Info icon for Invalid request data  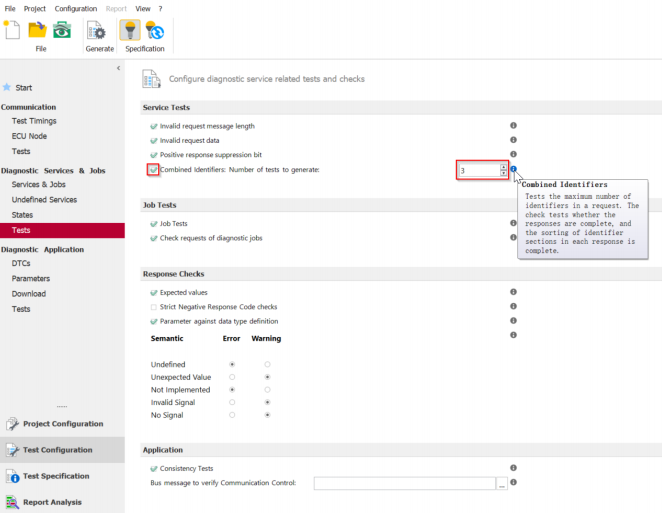513,140
